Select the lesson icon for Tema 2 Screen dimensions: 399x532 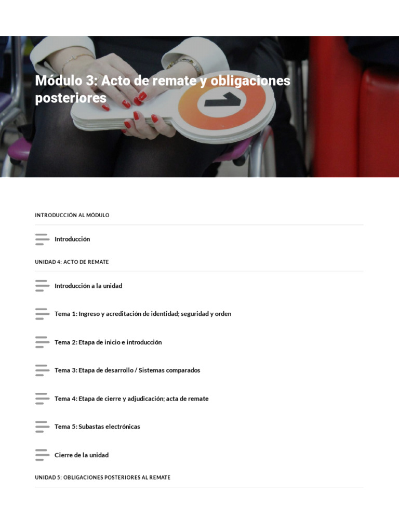pos(42,342)
